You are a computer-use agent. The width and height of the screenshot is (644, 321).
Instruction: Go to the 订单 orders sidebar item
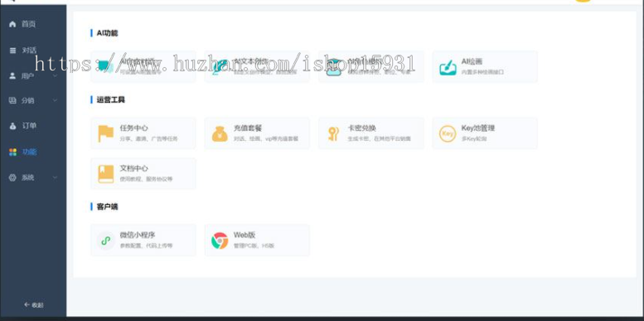tap(22, 126)
